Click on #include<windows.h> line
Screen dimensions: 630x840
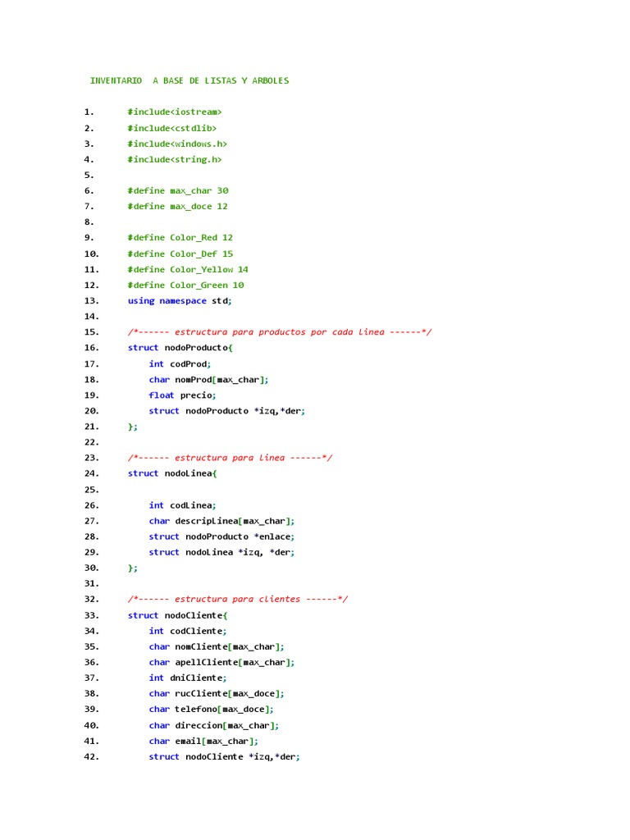(177, 144)
